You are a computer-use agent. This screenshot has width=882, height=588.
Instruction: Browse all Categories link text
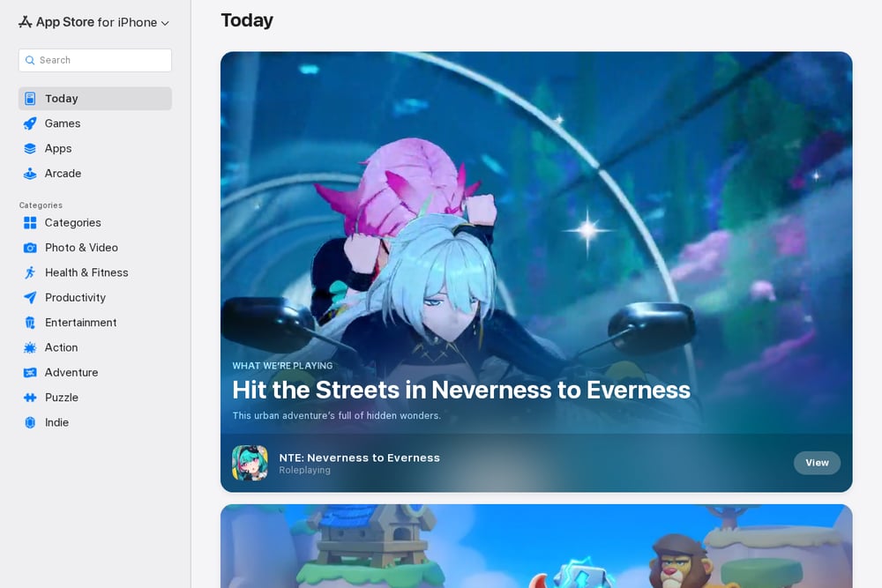tap(73, 223)
